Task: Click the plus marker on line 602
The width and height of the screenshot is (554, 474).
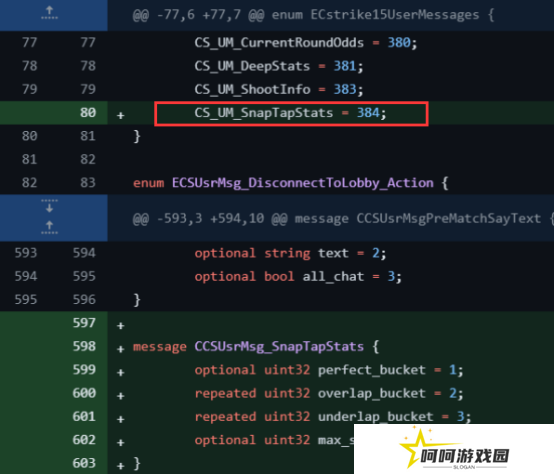Action: click(120, 442)
